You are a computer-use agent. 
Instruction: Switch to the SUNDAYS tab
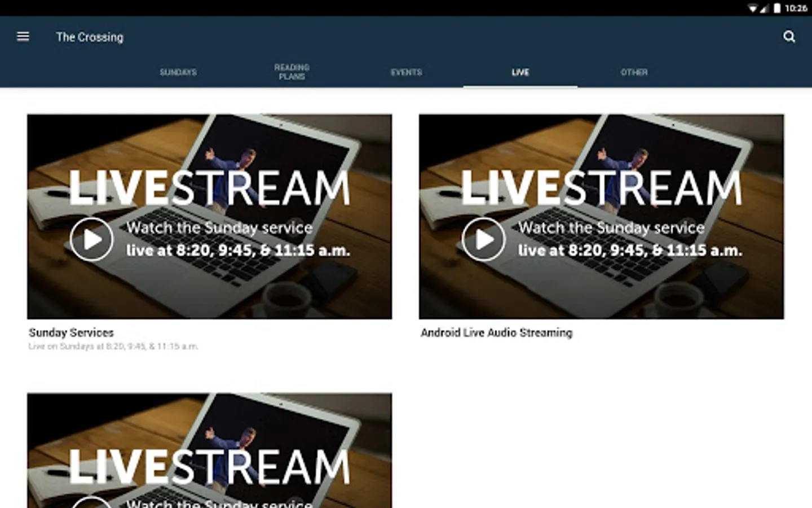click(178, 72)
